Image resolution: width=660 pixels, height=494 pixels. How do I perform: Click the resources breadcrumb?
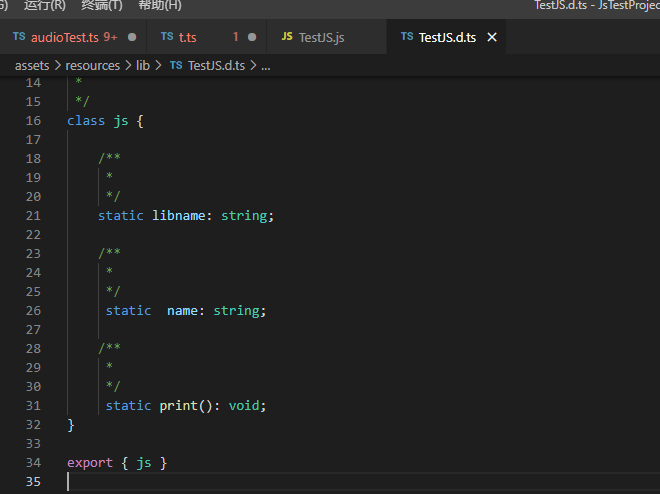93,66
